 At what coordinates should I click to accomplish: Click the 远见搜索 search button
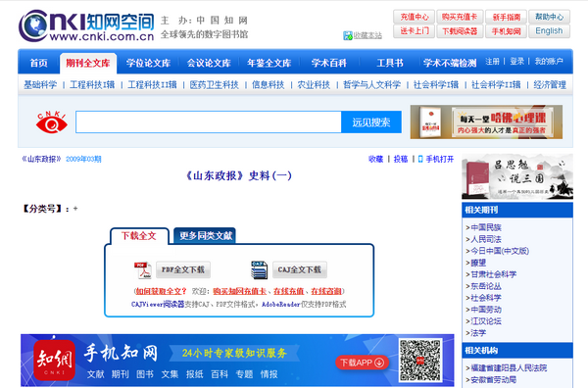point(371,121)
